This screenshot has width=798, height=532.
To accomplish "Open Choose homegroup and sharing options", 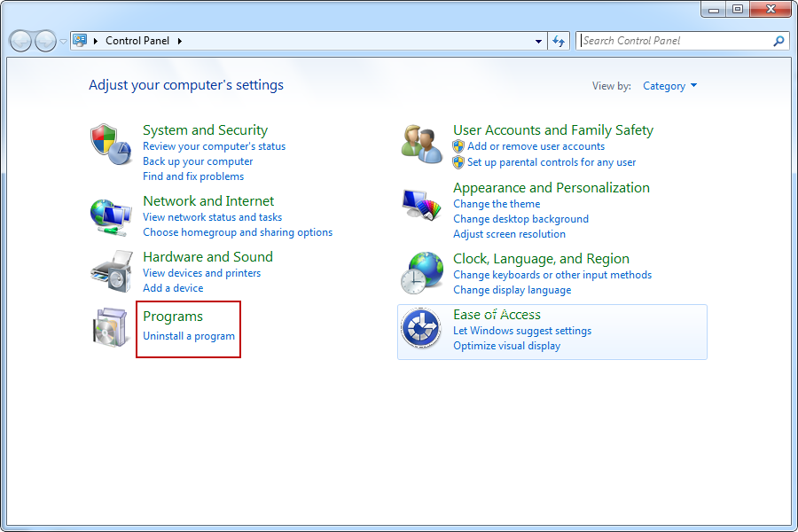I will pos(237,232).
